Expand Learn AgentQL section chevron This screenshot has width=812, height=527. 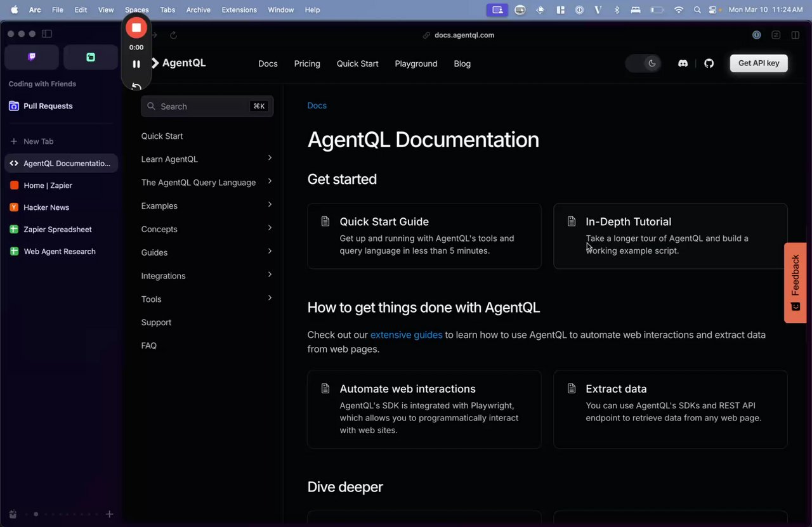pos(270,158)
